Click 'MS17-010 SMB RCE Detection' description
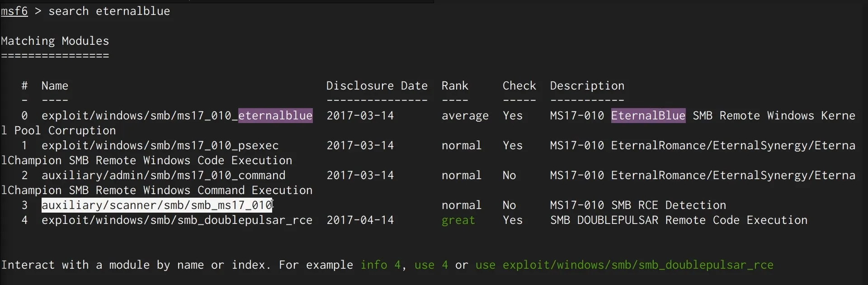The image size is (868, 285). 638,205
